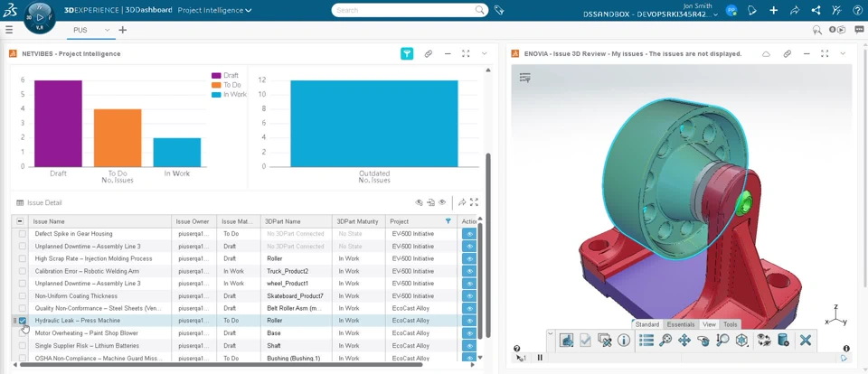Image resolution: width=868 pixels, height=374 pixels.
Task: Select the Zoom magnifier tool
Action: (722, 341)
